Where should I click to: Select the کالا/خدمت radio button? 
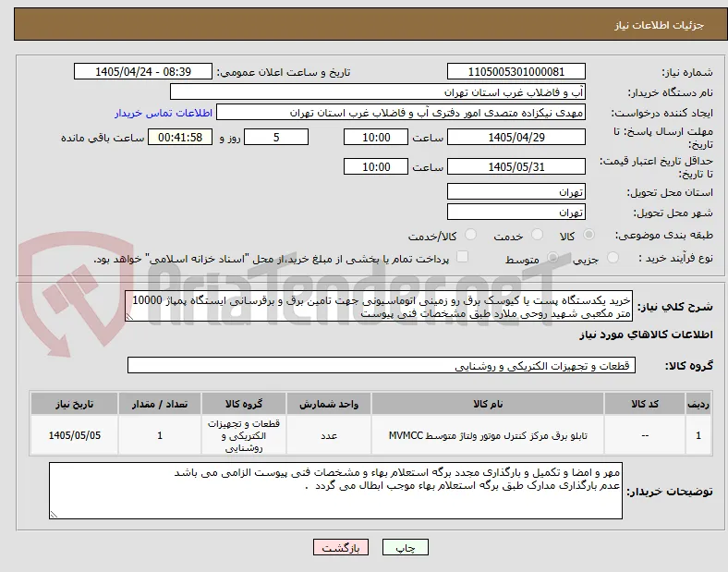tap(471, 235)
